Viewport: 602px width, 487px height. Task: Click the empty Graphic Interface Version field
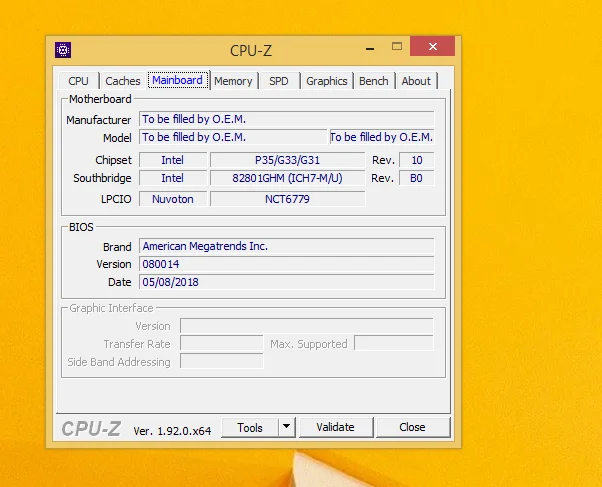click(307, 326)
